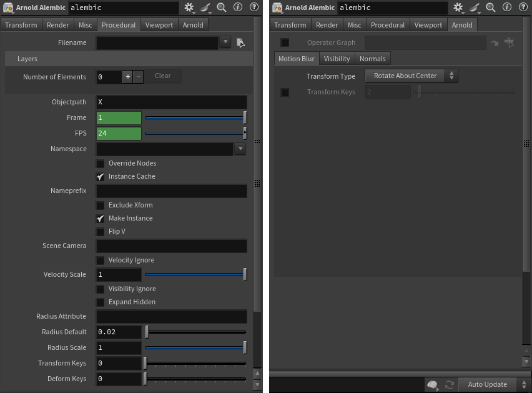
Task: Click the refresh icon near Auto Update
Action: pos(450,384)
